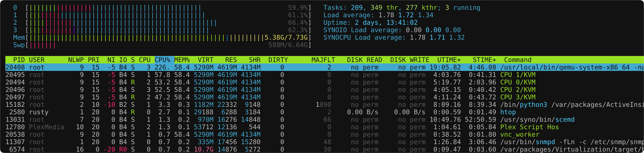The height and width of the screenshot is (153, 644).
Task: Click the DISK WRITE column header
Action: tap(410, 60)
